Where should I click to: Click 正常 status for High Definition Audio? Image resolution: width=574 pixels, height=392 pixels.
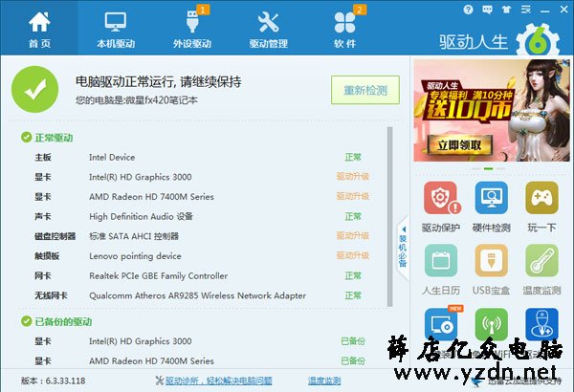tap(353, 217)
